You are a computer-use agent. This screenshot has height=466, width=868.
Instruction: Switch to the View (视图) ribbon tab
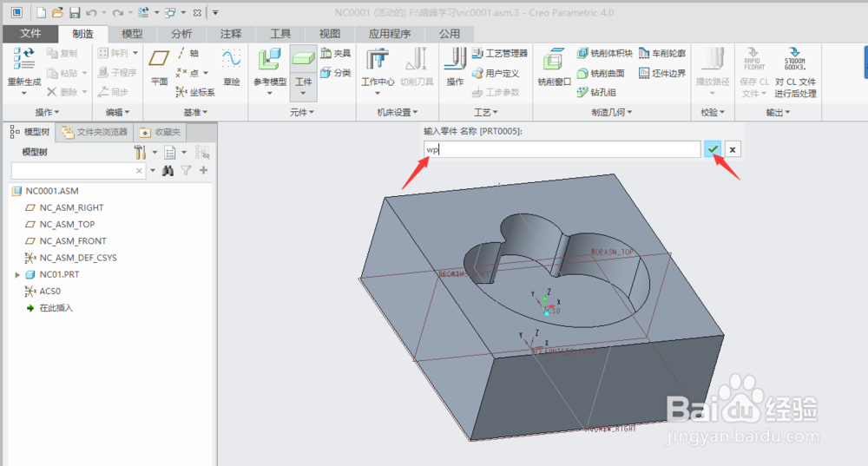coord(329,35)
